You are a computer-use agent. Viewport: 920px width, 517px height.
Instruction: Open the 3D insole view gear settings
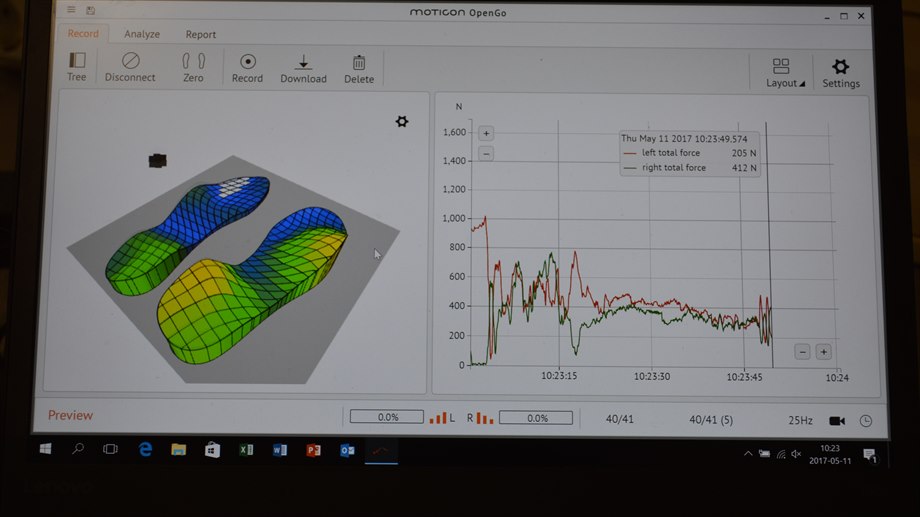(402, 121)
